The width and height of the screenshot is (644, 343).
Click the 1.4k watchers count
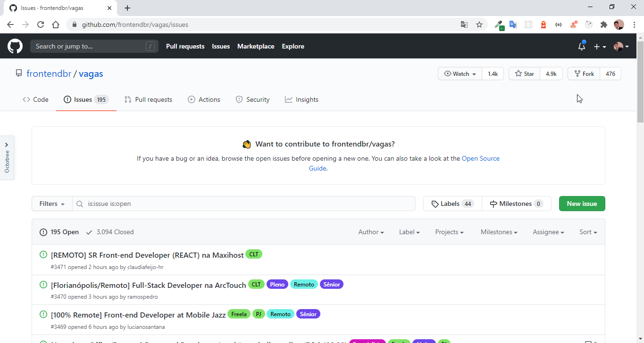pyautogui.click(x=493, y=73)
